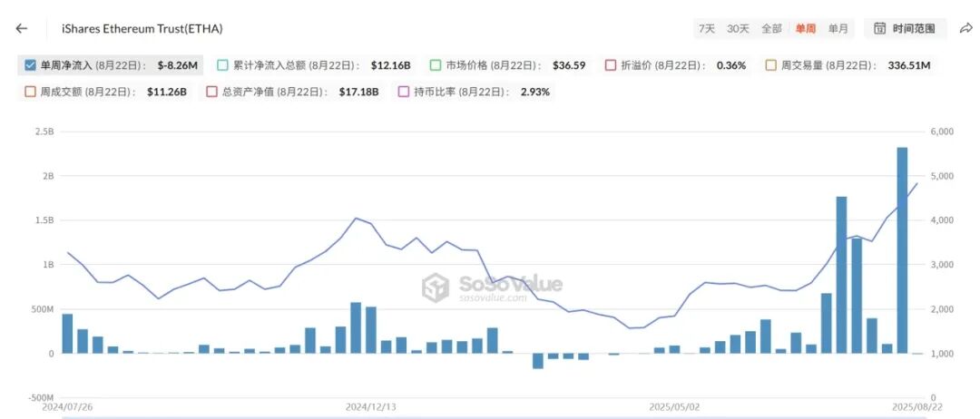Click the tallest net inflow bar
The height and width of the screenshot is (419, 980).
tap(902, 250)
